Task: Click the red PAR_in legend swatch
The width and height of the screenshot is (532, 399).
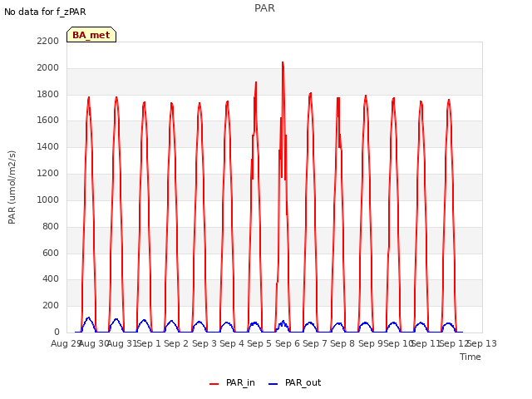Action: 214,384
